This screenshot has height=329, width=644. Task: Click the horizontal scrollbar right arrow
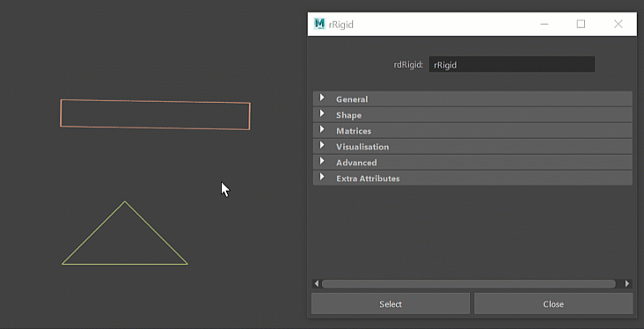[627, 283]
